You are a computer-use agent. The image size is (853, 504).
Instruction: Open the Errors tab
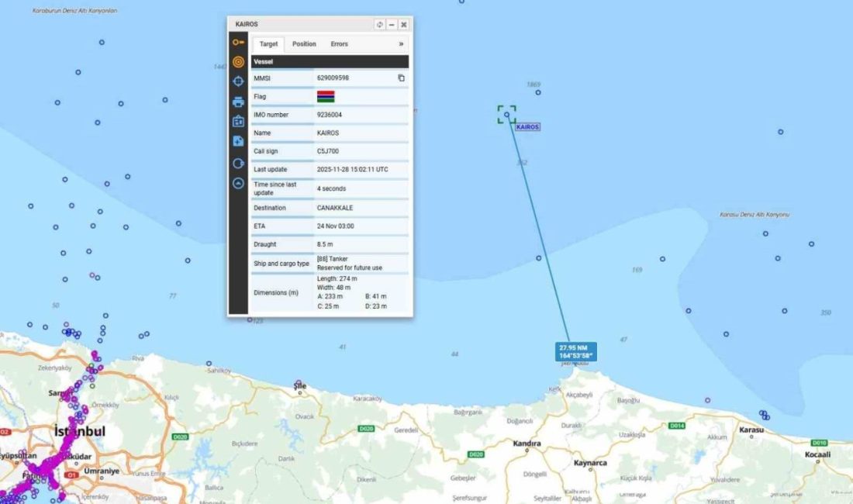(339, 44)
